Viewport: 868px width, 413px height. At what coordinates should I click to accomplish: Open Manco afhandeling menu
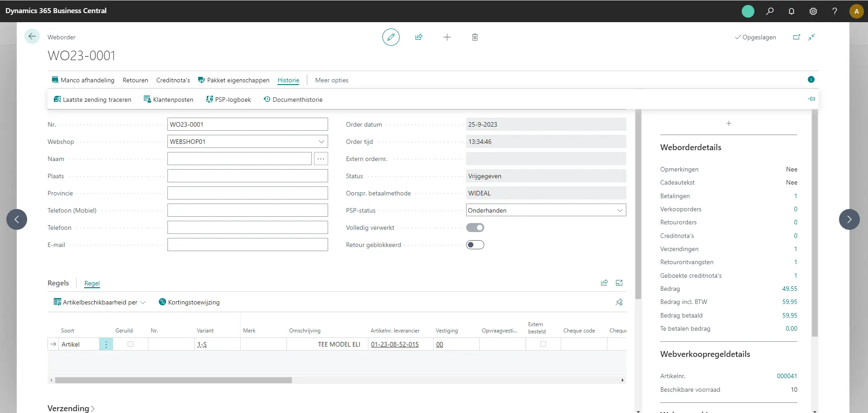[83, 80]
